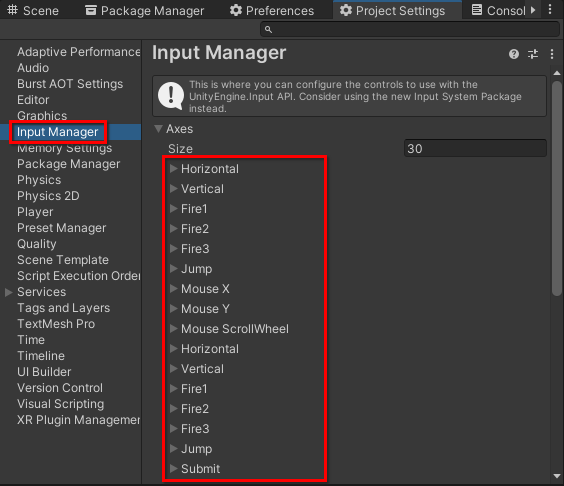This screenshot has width=564, height=486.
Task: Select Physics 2D settings category
Action: (x=48, y=196)
